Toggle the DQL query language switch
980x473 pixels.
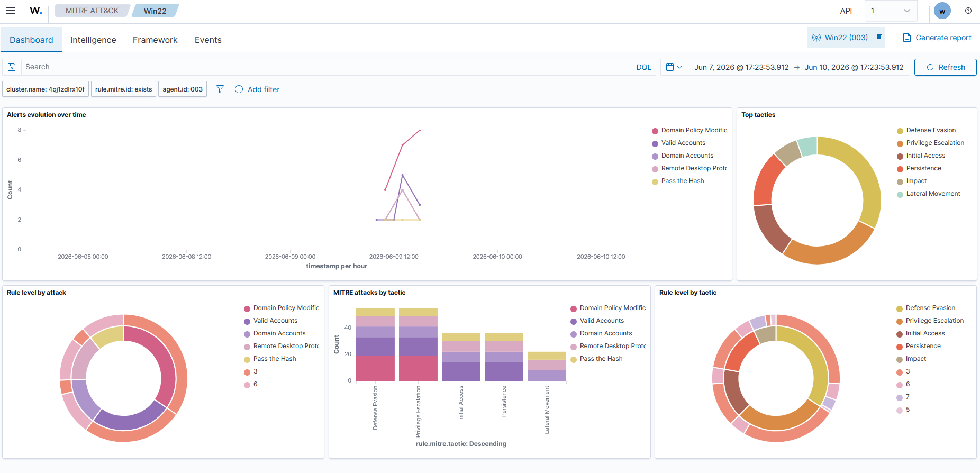pyautogui.click(x=643, y=67)
